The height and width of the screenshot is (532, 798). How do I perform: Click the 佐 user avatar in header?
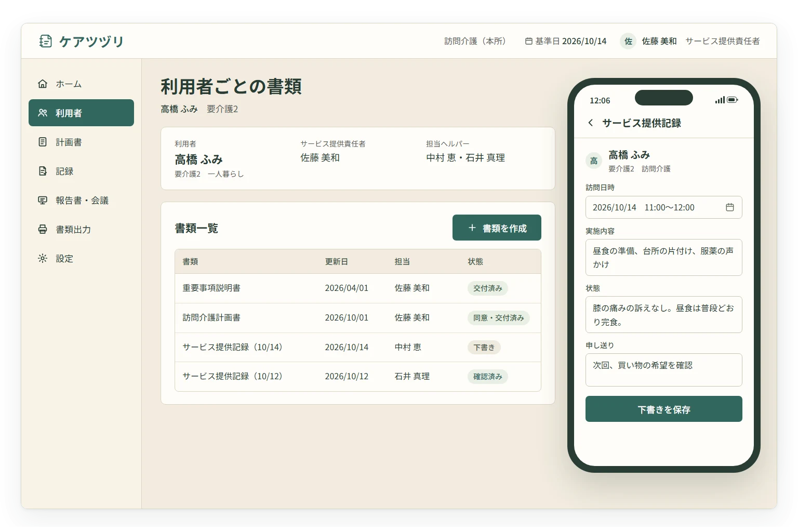(x=628, y=41)
